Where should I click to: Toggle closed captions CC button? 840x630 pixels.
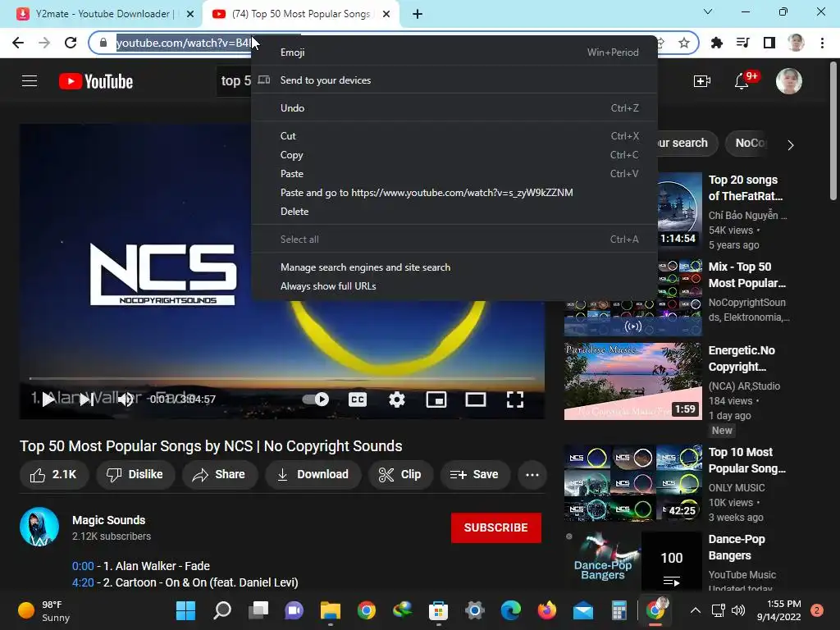pos(358,399)
